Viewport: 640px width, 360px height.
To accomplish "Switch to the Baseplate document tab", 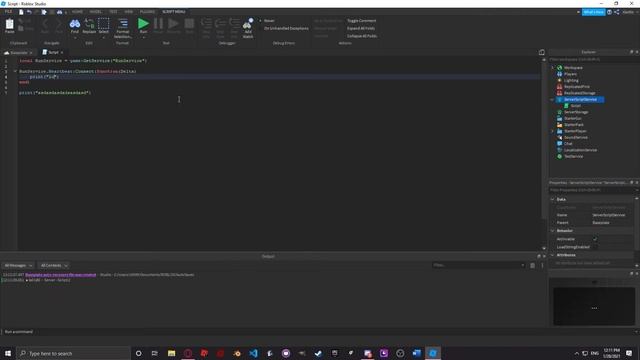I will click(18, 52).
